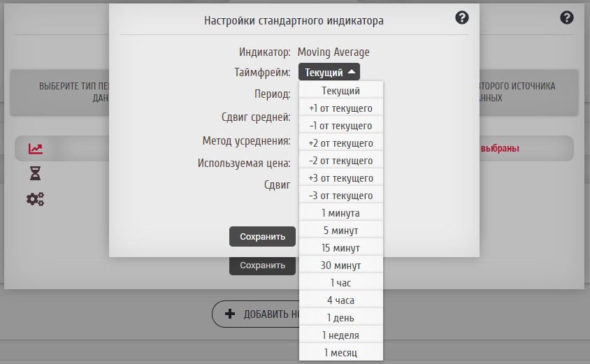
Task: Select '-1 от текущего' timeframe option
Action: coord(340,126)
